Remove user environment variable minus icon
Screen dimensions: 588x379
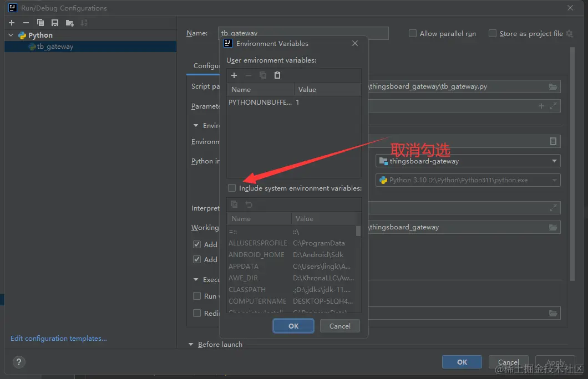point(249,75)
